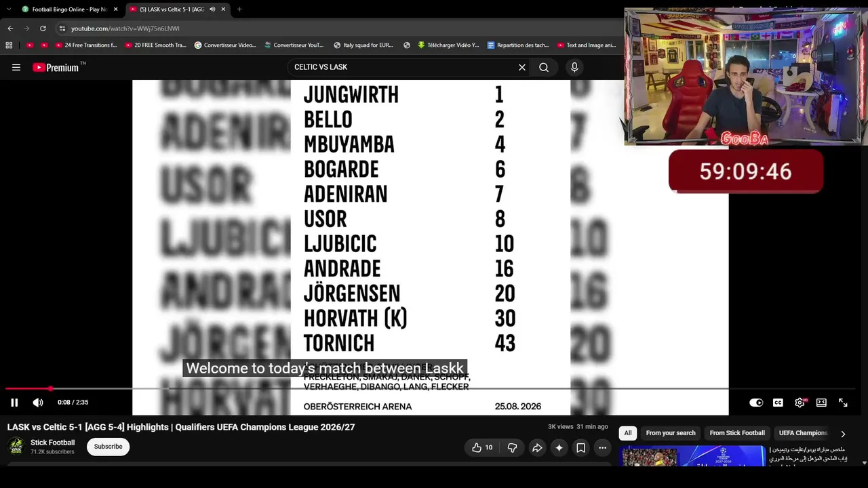
Task: Toggle the autoplay switch in player
Action: pyautogui.click(x=756, y=403)
